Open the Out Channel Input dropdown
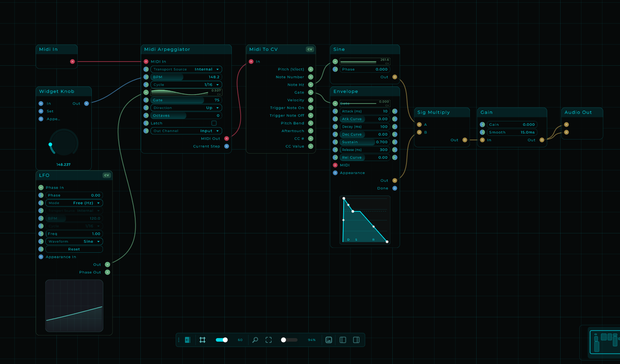Image resolution: width=620 pixels, height=364 pixels. click(x=186, y=131)
